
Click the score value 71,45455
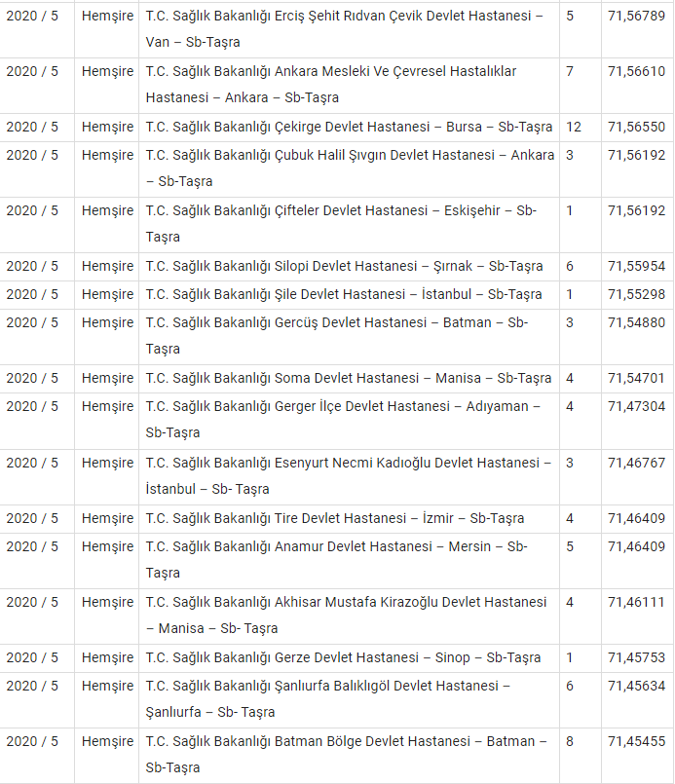click(636, 741)
